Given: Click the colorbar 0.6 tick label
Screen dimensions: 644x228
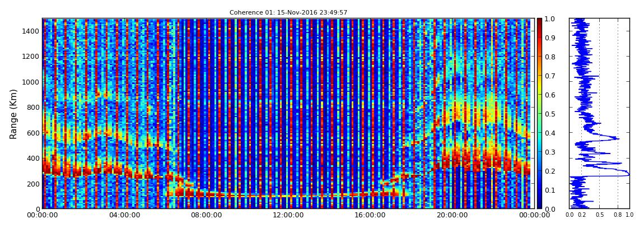Looking at the screenshot, I should pos(549,95).
